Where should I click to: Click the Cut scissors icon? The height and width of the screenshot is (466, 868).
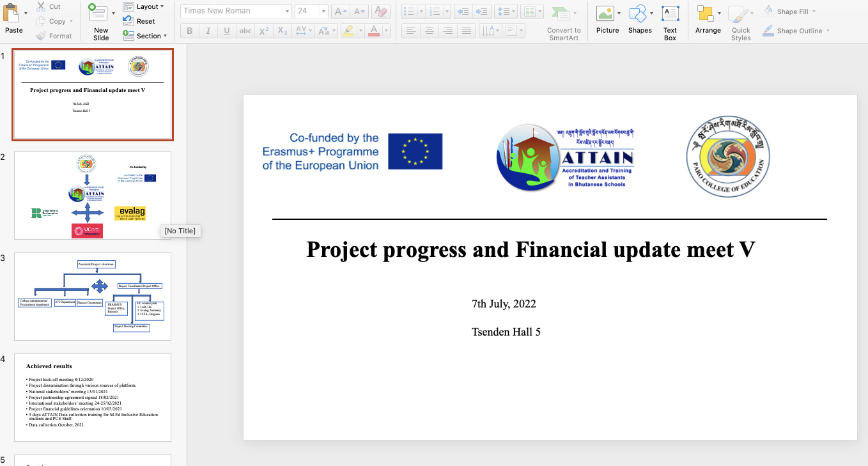click(x=41, y=6)
